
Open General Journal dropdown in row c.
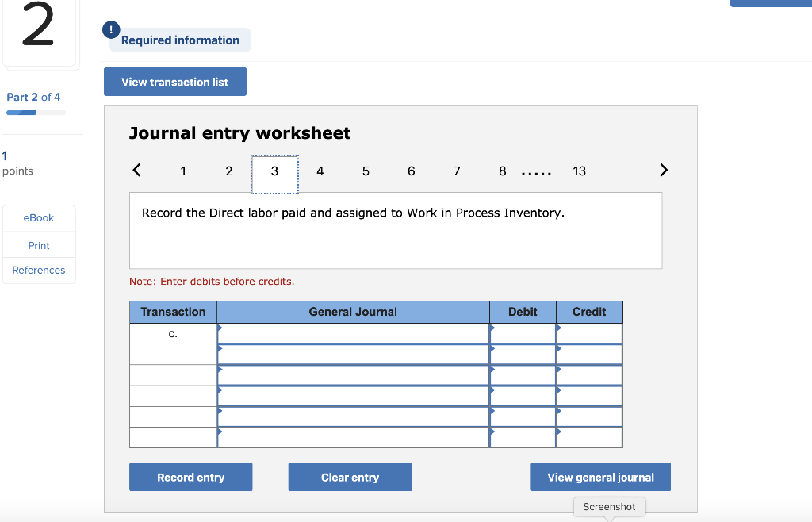[353, 334]
